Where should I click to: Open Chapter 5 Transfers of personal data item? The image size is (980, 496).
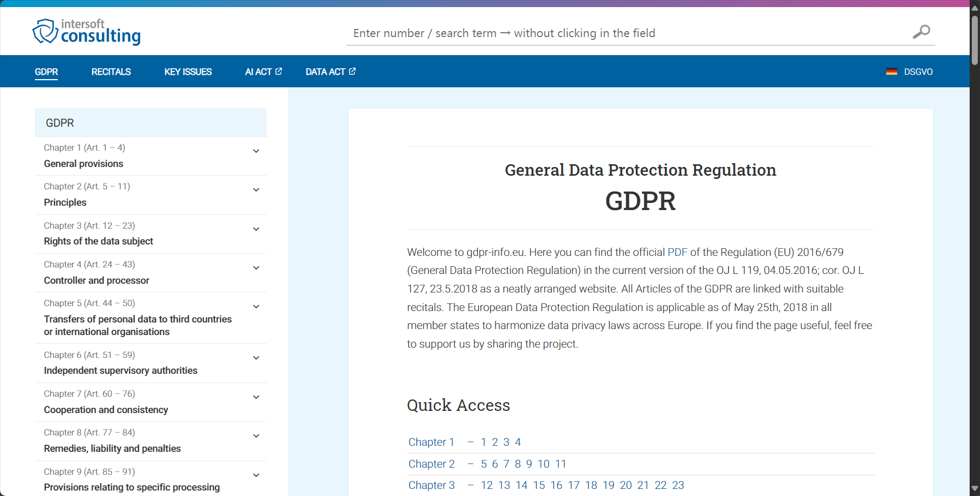tap(138, 319)
